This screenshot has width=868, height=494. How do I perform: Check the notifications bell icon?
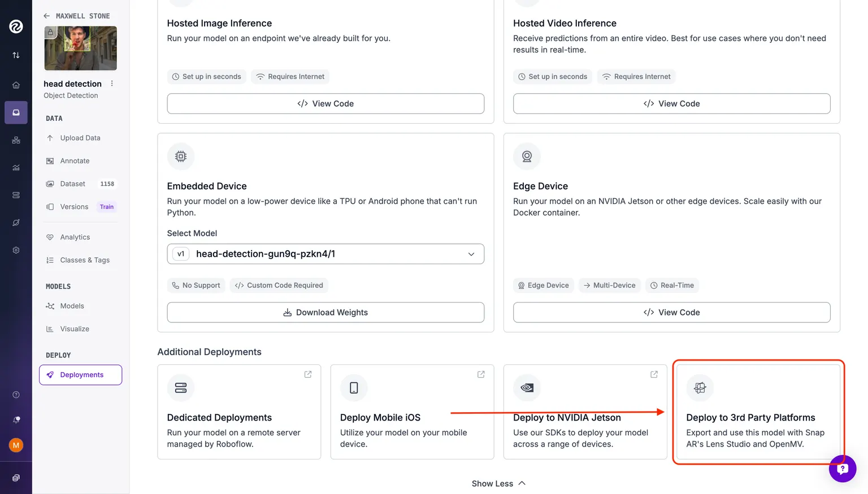pyautogui.click(x=16, y=420)
